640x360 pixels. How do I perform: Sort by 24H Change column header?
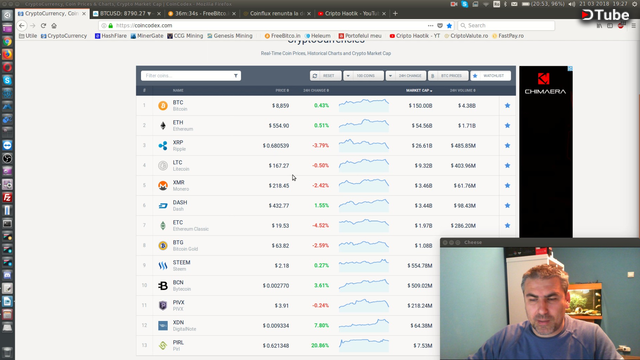click(316, 90)
